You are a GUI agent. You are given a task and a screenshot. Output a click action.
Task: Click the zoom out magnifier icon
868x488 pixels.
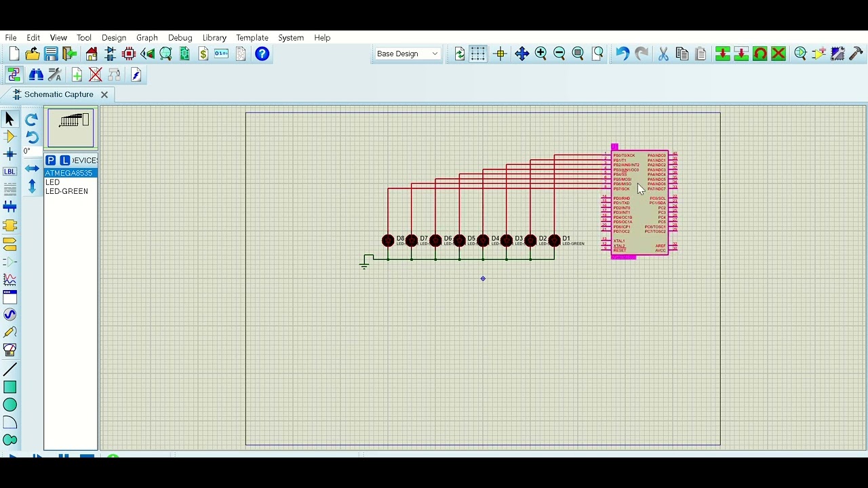click(x=559, y=54)
